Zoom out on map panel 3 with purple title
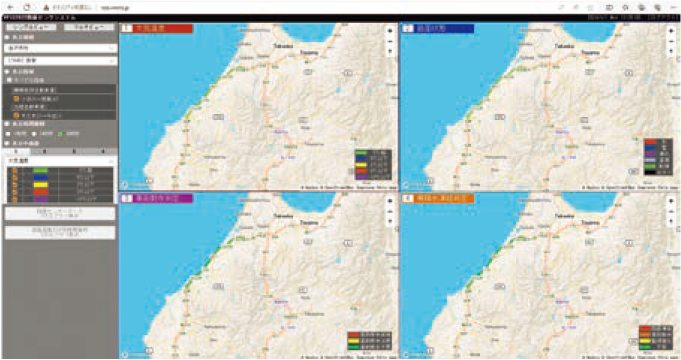The height and width of the screenshot is (360, 681). point(390,211)
